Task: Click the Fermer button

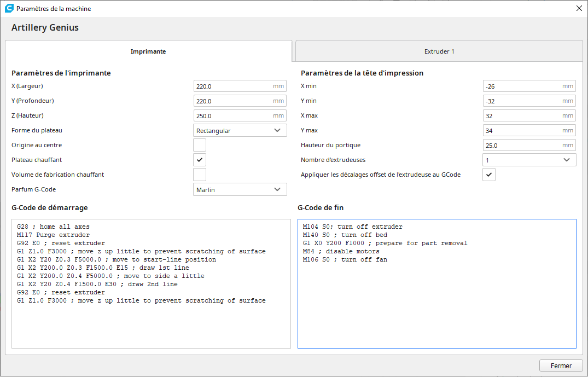Action: [561, 366]
